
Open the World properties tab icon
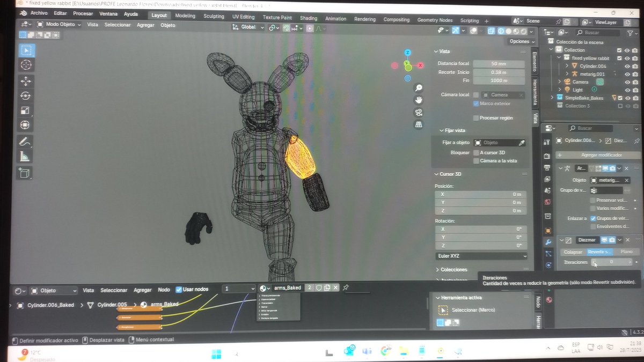[x=547, y=202]
